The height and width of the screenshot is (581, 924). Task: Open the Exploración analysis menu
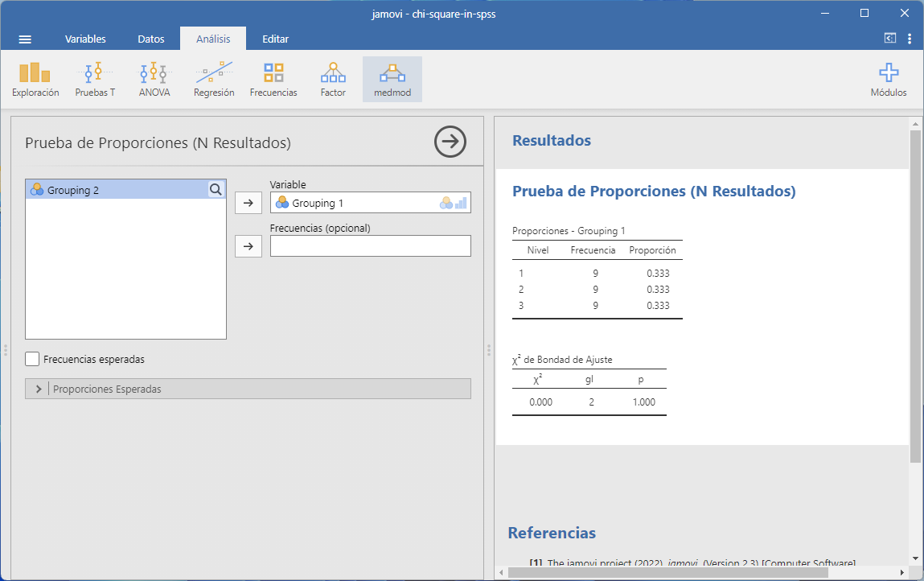(35, 80)
